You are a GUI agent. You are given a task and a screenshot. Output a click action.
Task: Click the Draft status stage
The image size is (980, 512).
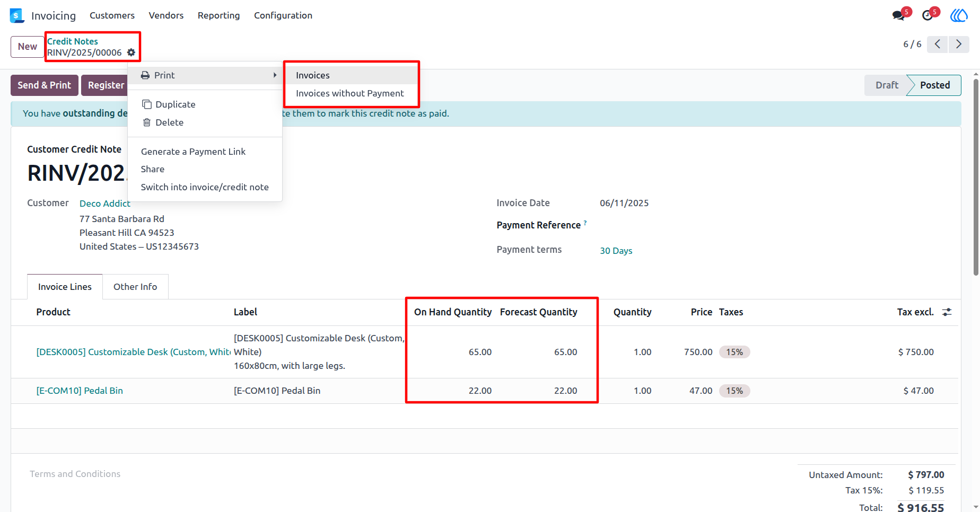click(x=887, y=85)
